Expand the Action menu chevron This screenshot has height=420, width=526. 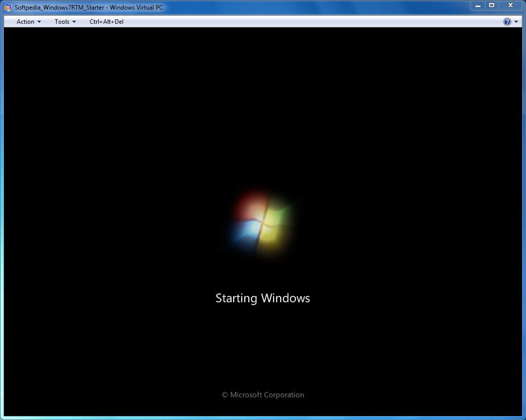(x=38, y=22)
